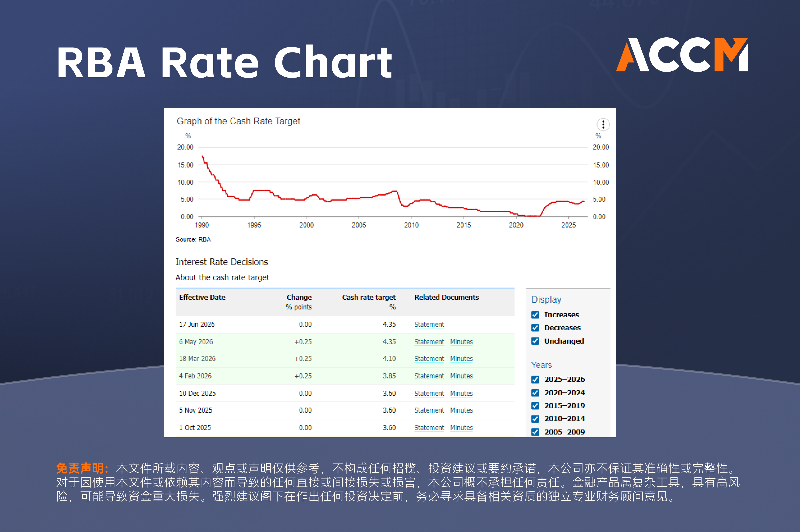Uncheck the Increases display checkbox
Viewport: 800px width, 532px height.
[535, 315]
